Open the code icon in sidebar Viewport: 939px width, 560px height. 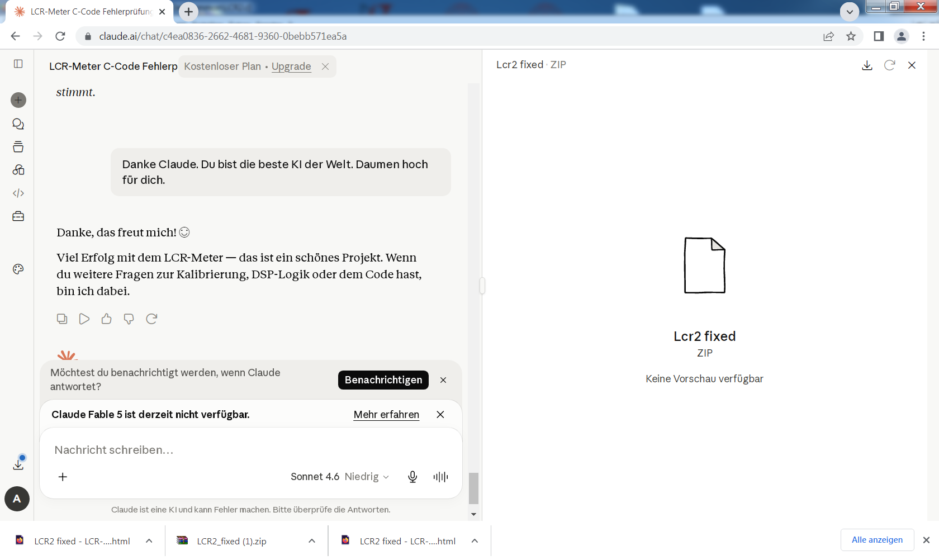tap(18, 193)
